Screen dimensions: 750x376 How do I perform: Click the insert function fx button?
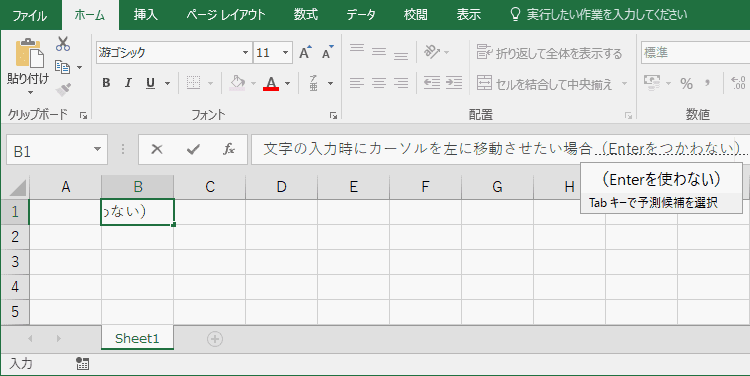(229, 149)
